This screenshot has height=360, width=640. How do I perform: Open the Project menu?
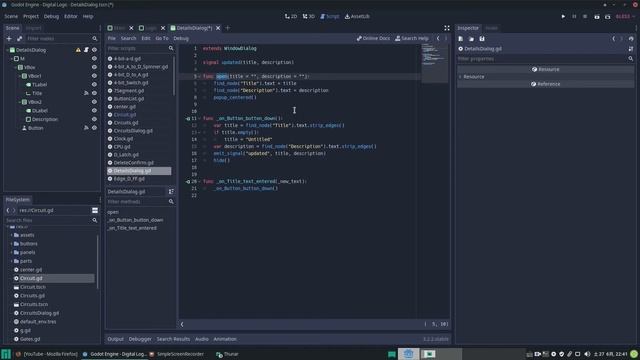click(31, 16)
